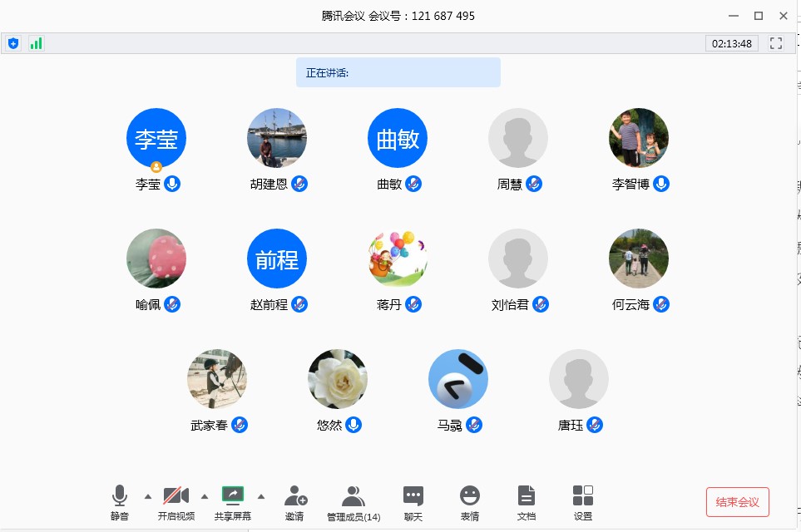Open the 文档 documents icon
Screen dimensions: 801x532
(x=527, y=502)
